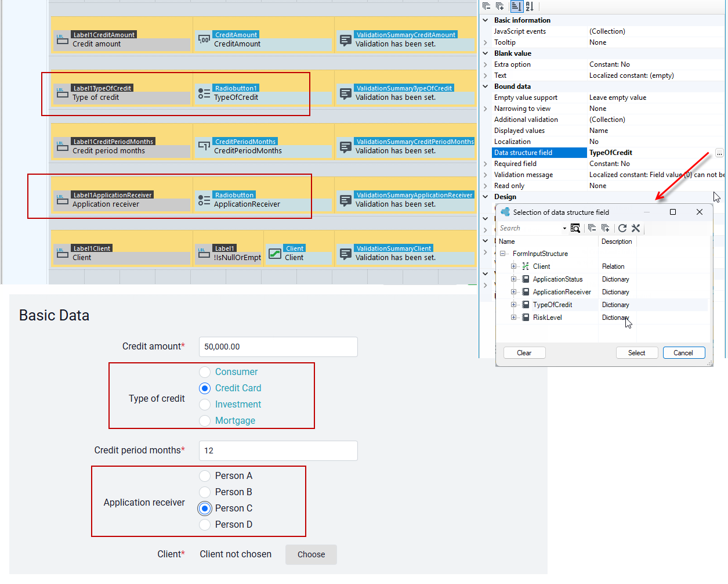Click the advanced search icon beside the Search field
The image size is (728, 584).
[x=575, y=228]
